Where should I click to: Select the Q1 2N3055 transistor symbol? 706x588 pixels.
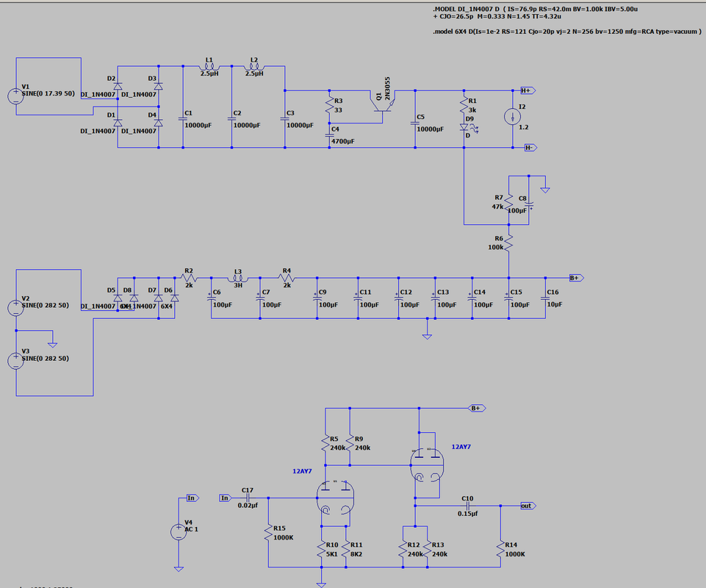coord(383,102)
